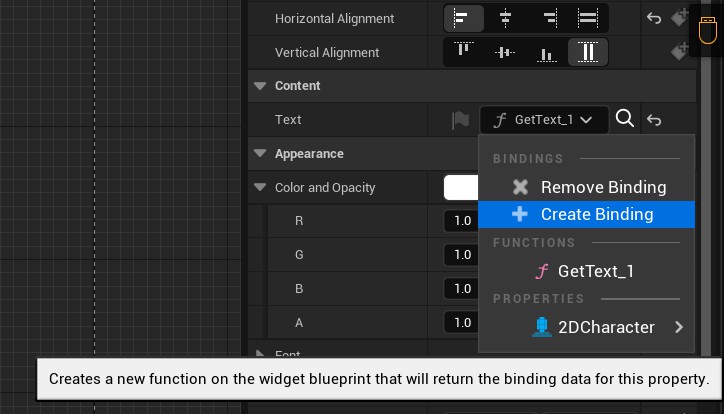Open the GetText_1 binding dropdown
Screen dimensions: 724x414
[x=544, y=120]
